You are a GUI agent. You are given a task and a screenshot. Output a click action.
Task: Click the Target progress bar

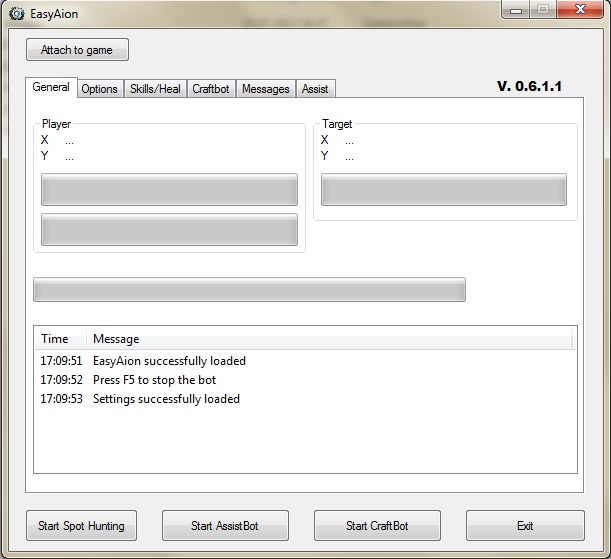click(x=444, y=189)
